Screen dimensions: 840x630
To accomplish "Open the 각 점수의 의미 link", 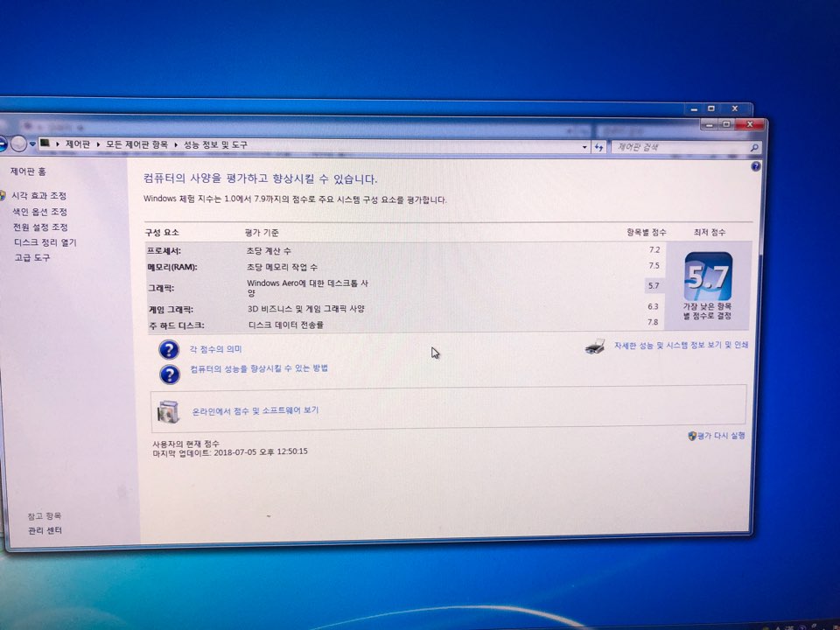I will (x=215, y=349).
